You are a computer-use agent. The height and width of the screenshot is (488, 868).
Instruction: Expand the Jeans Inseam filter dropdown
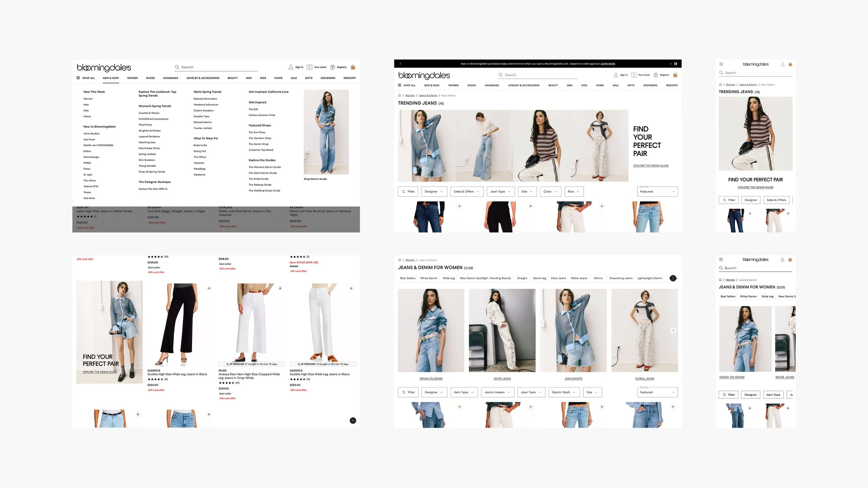click(497, 392)
